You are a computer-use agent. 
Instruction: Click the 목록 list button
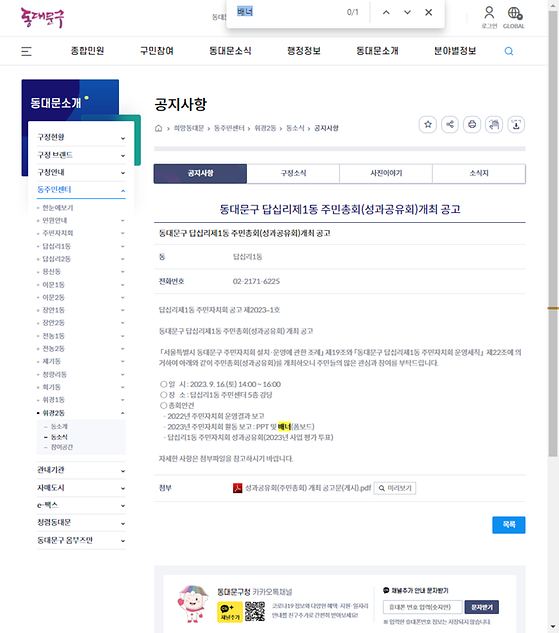509,525
